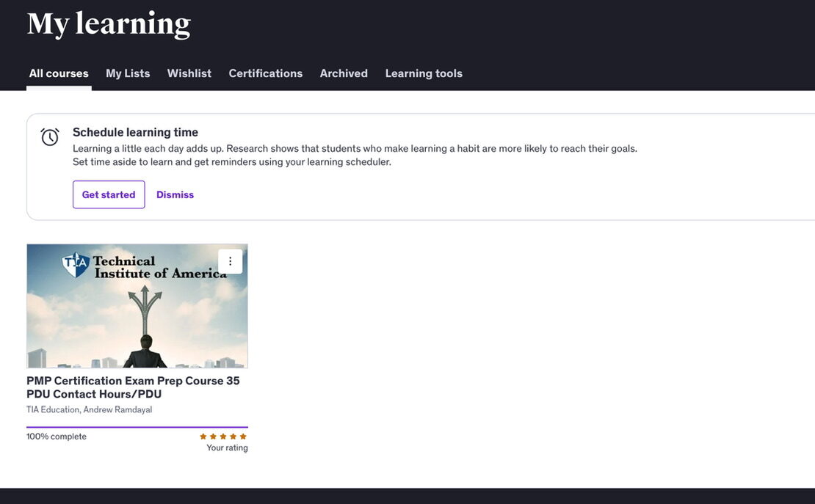Click the TIA Education, Andrew Ramdayal instructor text
This screenshot has width=815, height=504.
(90, 409)
